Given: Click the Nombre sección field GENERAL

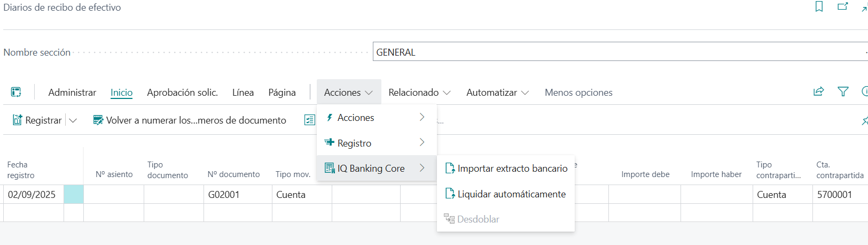Looking at the screenshot, I should (x=620, y=52).
